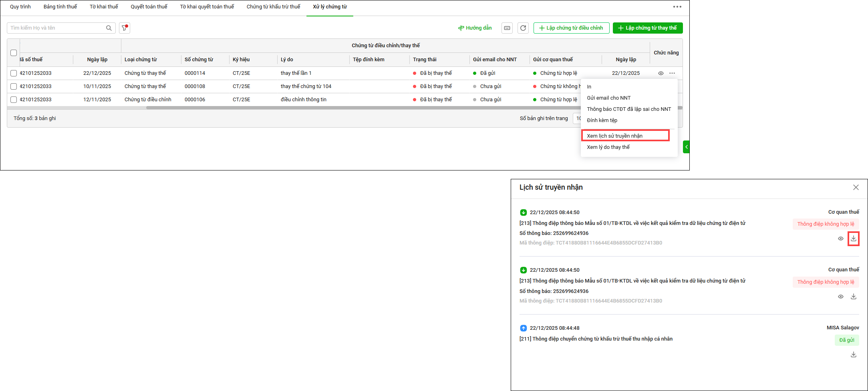Switch to 'Chứng từ khấu trừ thuế' tab

click(x=273, y=7)
